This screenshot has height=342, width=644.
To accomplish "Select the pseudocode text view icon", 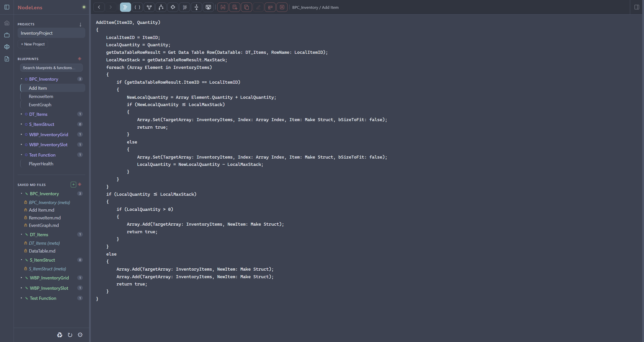I will (x=125, y=7).
